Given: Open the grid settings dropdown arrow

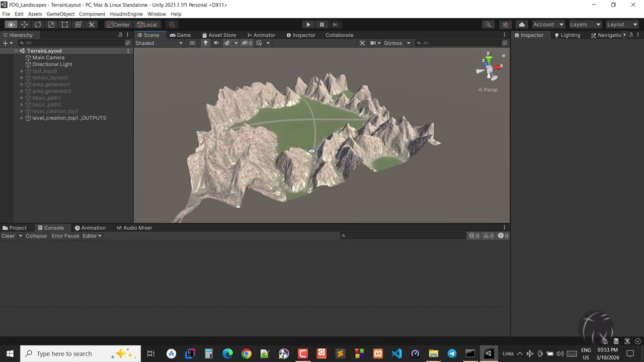Looking at the screenshot, I should point(268,43).
